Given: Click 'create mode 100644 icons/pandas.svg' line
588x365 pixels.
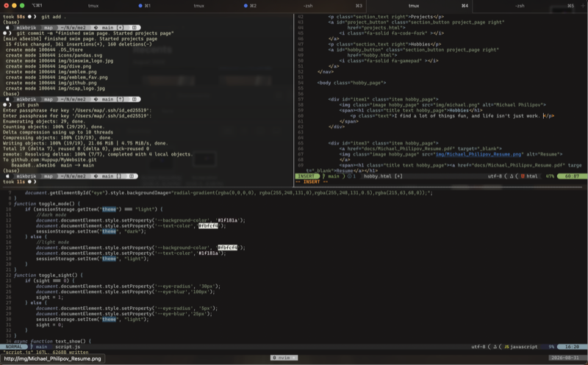Looking at the screenshot, I should (x=54, y=55).
